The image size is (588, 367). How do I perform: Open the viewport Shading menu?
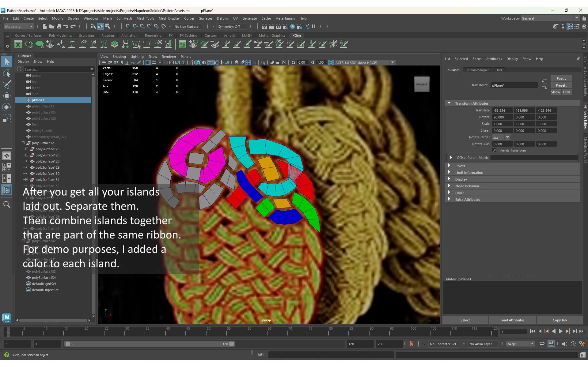(x=119, y=57)
